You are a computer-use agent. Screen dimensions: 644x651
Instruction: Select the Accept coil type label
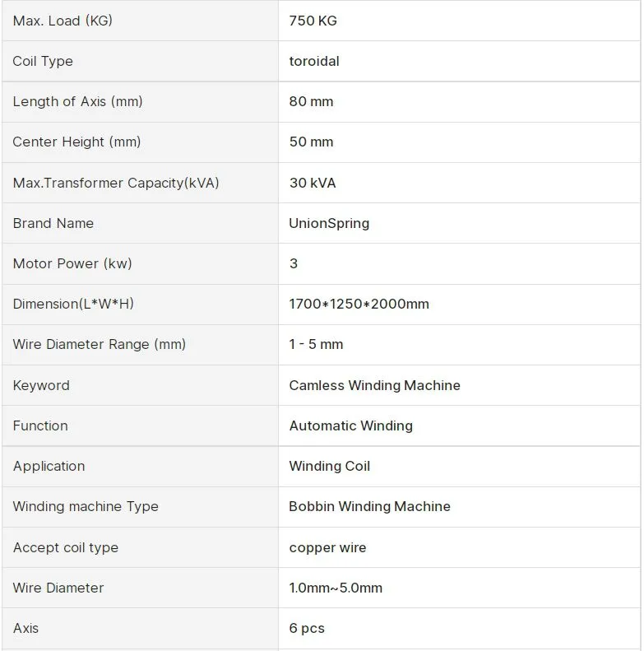coord(66,547)
